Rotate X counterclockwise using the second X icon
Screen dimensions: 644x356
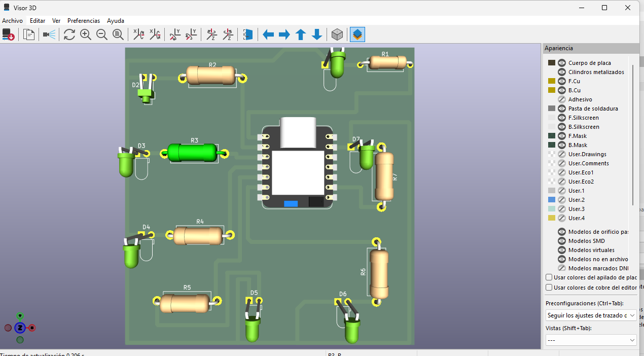click(x=155, y=34)
